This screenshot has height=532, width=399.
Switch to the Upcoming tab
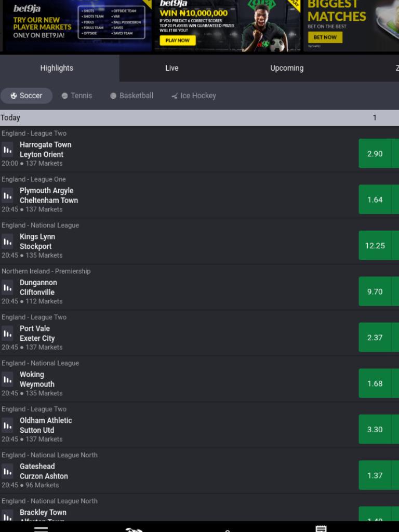point(287,68)
